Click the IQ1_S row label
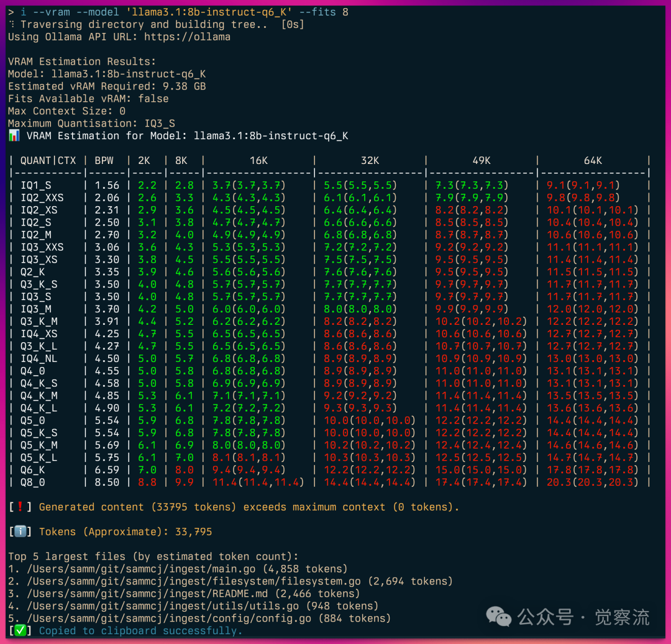Image resolution: width=671 pixels, height=644 pixels. click(36, 186)
